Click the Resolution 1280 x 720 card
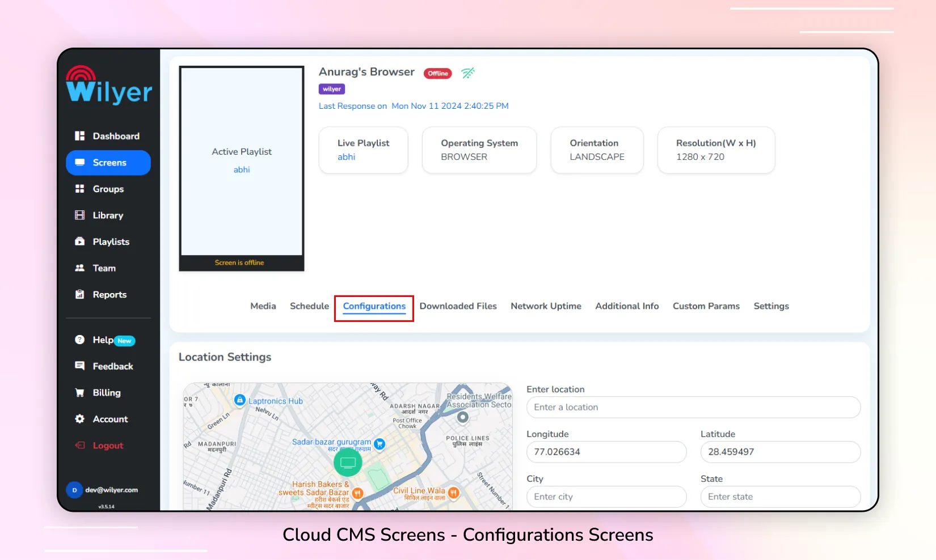Image resolution: width=936 pixels, height=560 pixels. pyautogui.click(x=716, y=150)
